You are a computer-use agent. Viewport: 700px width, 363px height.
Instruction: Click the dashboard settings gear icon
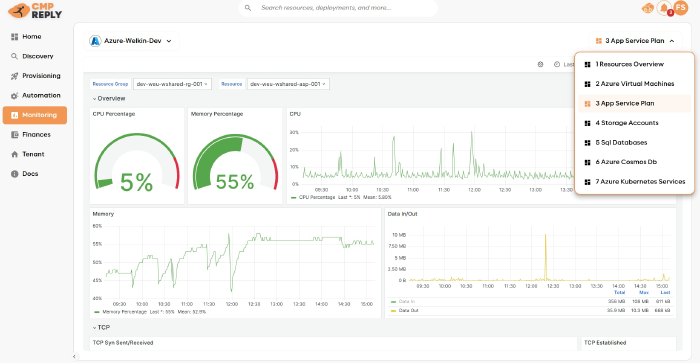coord(540,64)
